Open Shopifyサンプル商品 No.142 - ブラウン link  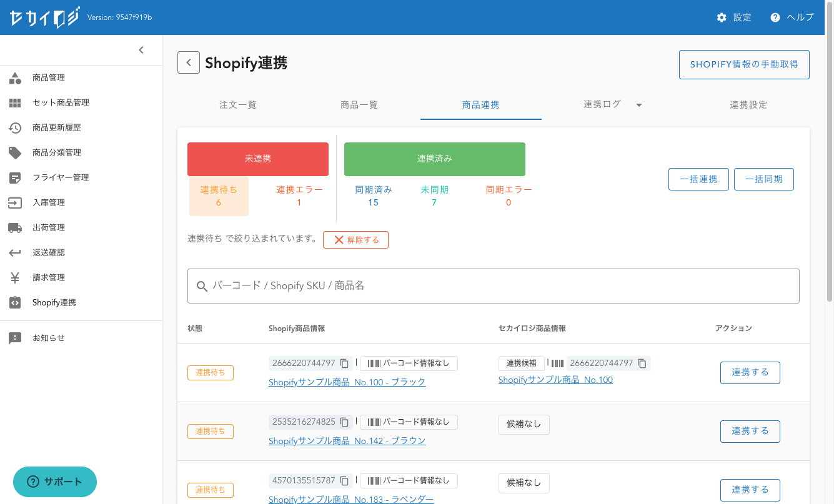[x=347, y=441]
